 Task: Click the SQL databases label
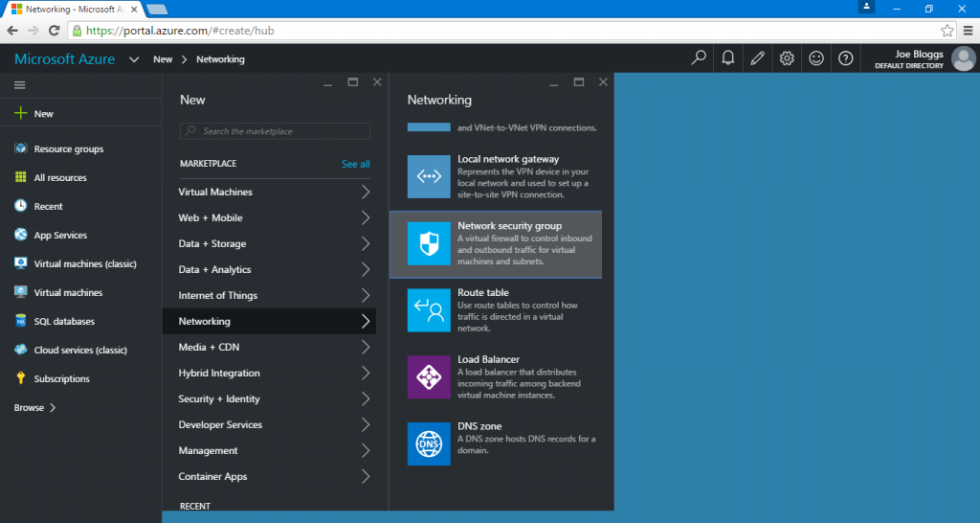pyautogui.click(x=64, y=321)
